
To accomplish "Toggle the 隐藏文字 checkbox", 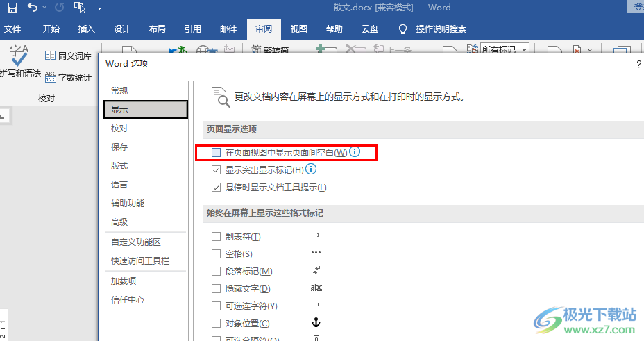I will click(x=216, y=289).
